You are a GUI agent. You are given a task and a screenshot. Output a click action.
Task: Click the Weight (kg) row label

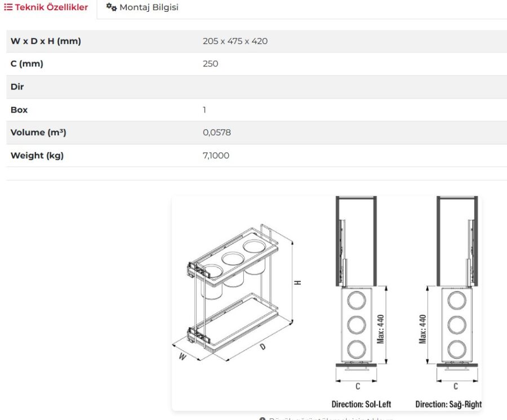[37, 155]
